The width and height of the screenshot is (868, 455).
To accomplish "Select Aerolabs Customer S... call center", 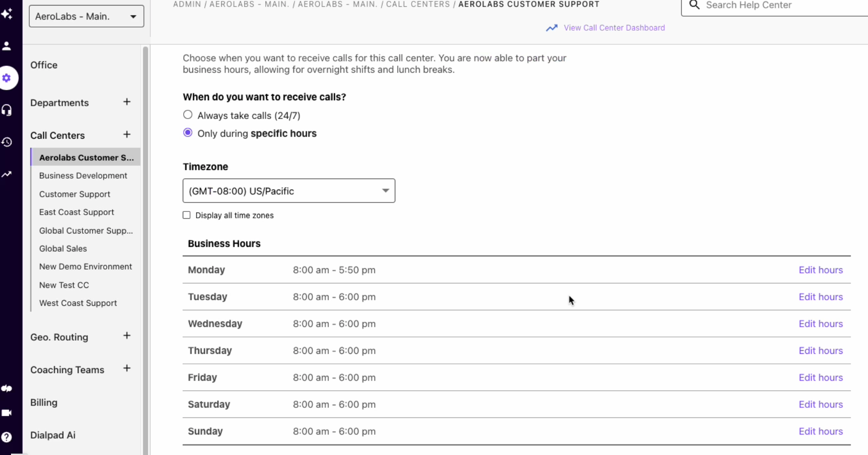I will pos(86,157).
